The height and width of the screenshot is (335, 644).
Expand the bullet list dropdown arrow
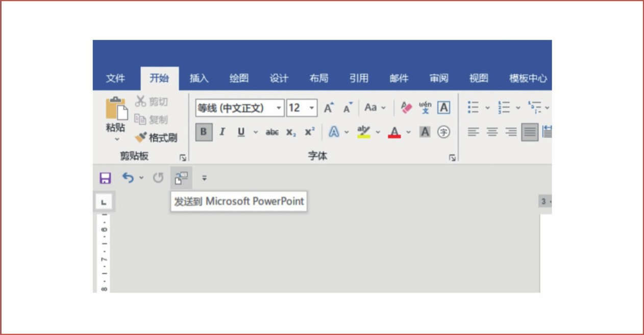coord(487,108)
